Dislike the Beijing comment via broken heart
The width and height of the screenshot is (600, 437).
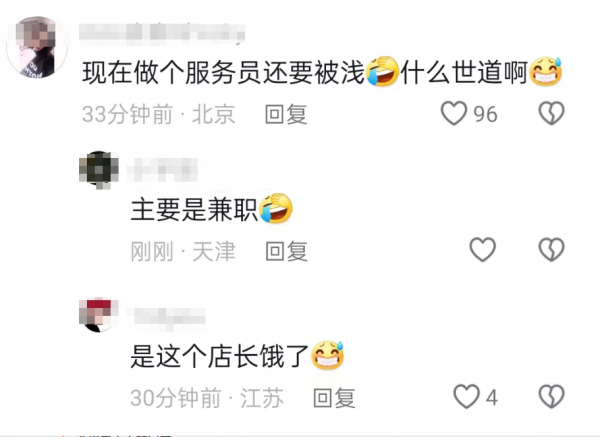tap(551, 113)
